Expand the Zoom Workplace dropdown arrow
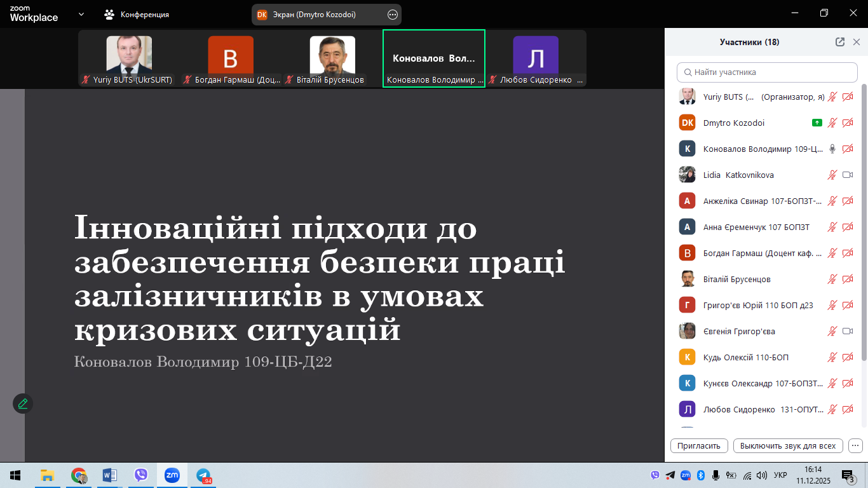Screen dimensions: 868x488 pyautogui.click(x=81, y=14)
